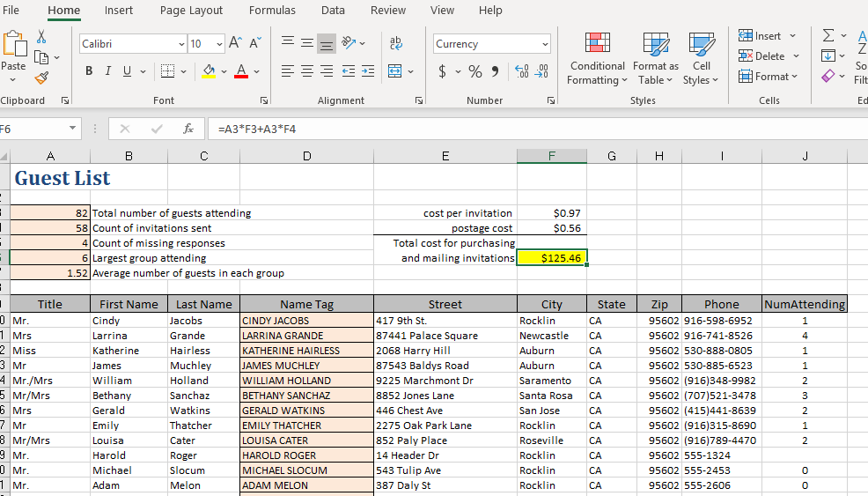Screen dimensions: 868x496
Task: Increase decimal places
Action: pyautogui.click(x=521, y=71)
